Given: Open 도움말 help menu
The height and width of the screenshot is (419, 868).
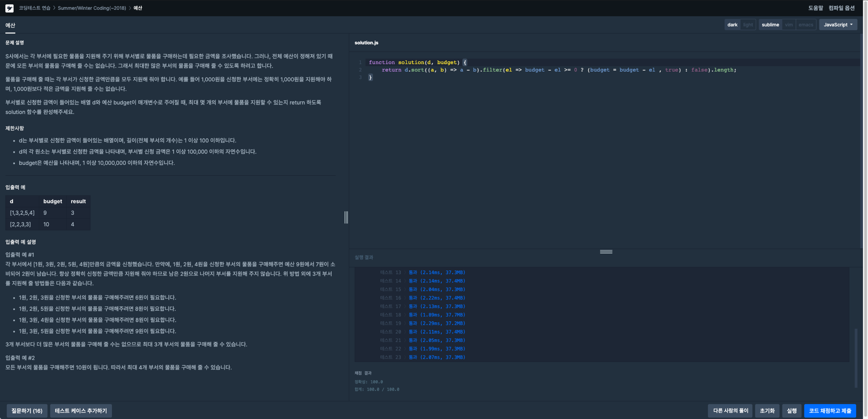Looking at the screenshot, I should pos(815,8).
